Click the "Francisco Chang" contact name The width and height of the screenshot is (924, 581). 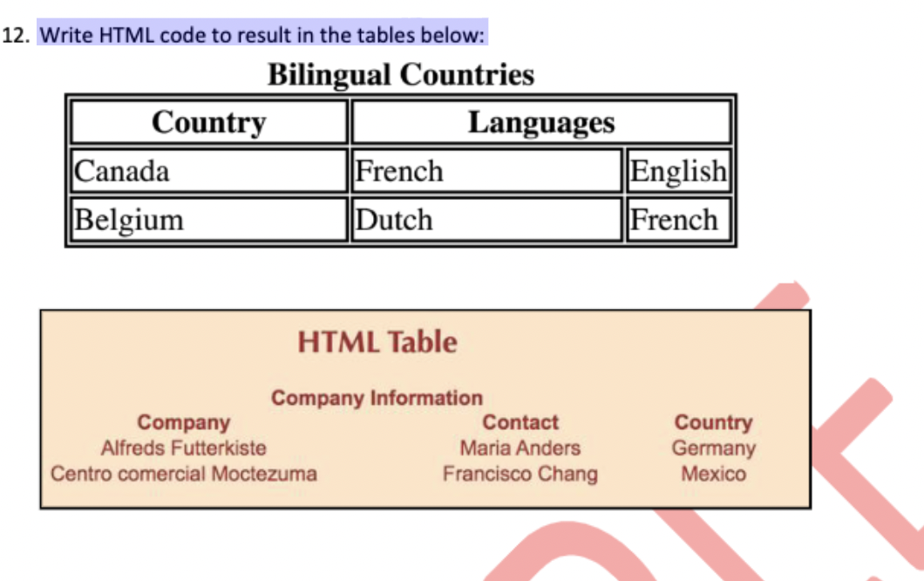pyautogui.click(x=520, y=472)
